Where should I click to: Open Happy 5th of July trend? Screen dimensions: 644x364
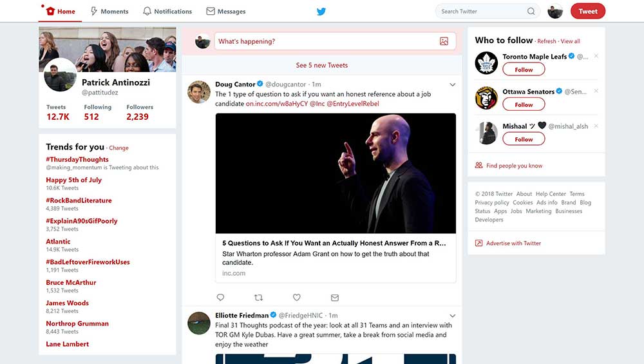point(73,180)
